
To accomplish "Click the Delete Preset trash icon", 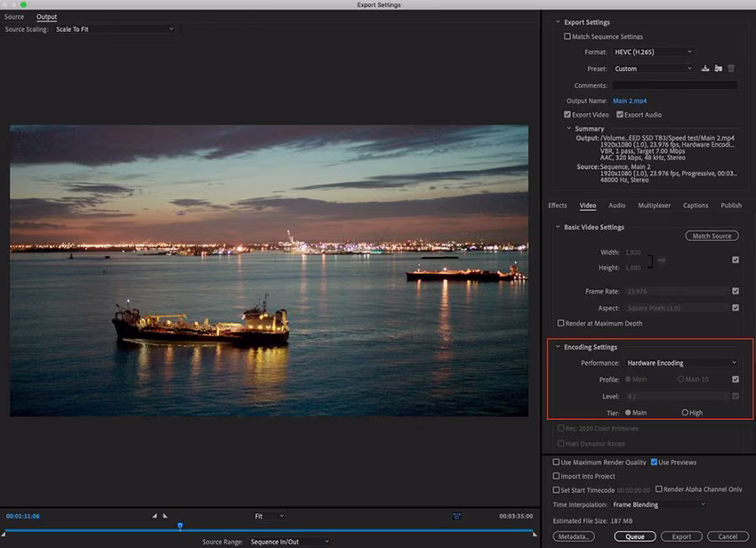I will coord(731,68).
